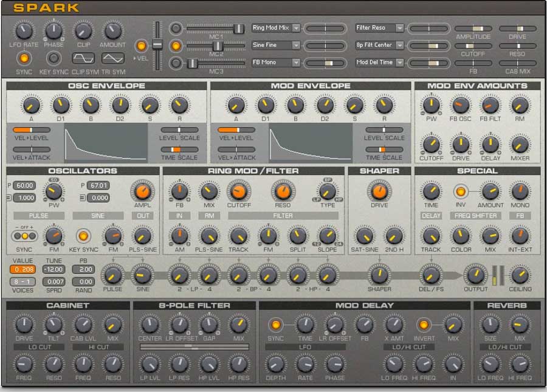This screenshot has height=392, width=547.
Task: Click the VOICES 8 - 1 selector
Action: (22, 282)
